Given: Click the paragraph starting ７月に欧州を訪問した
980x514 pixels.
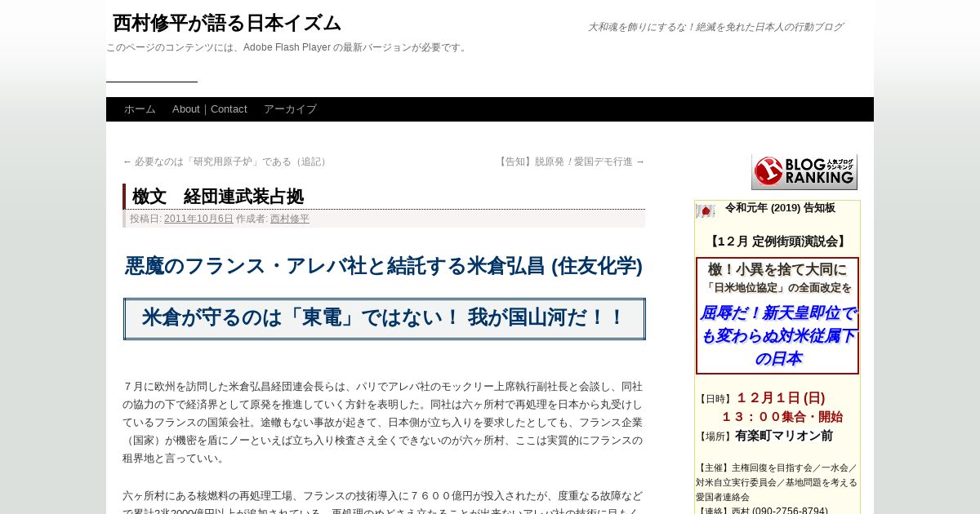Looking at the screenshot, I should 384,422.
